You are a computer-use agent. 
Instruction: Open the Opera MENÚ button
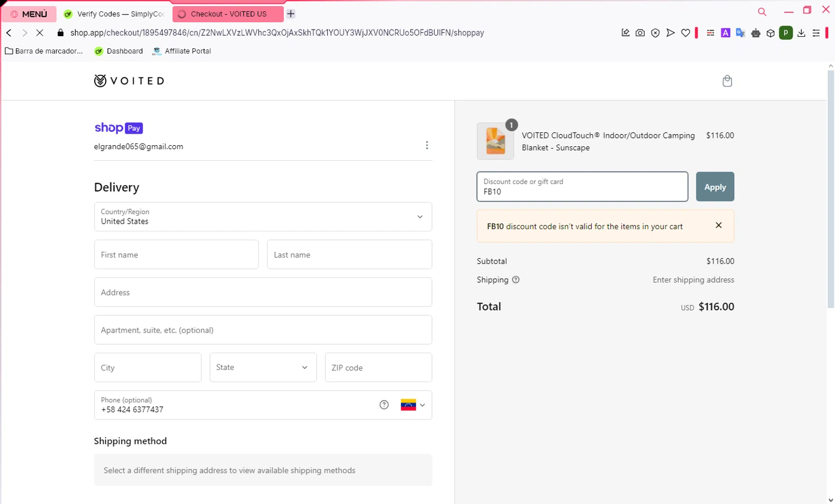click(x=29, y=14)
